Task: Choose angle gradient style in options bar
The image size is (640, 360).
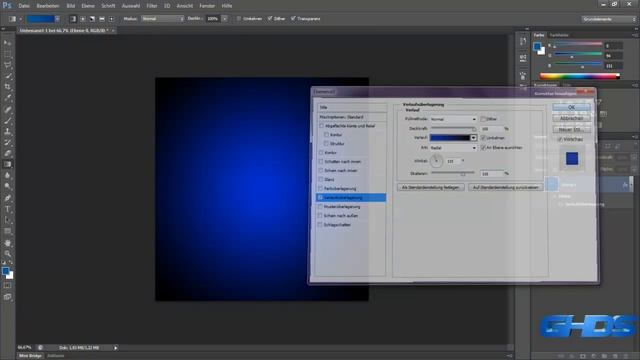Action: tap(92, 19)
